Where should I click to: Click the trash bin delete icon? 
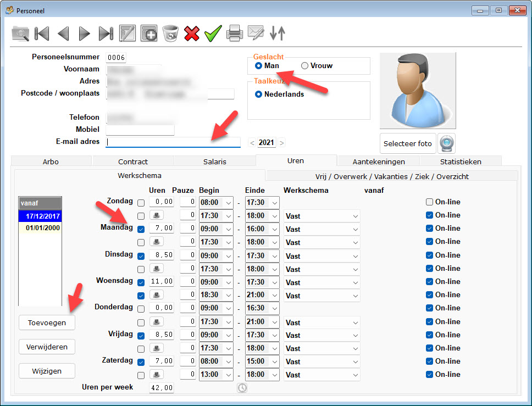point(170,34)
